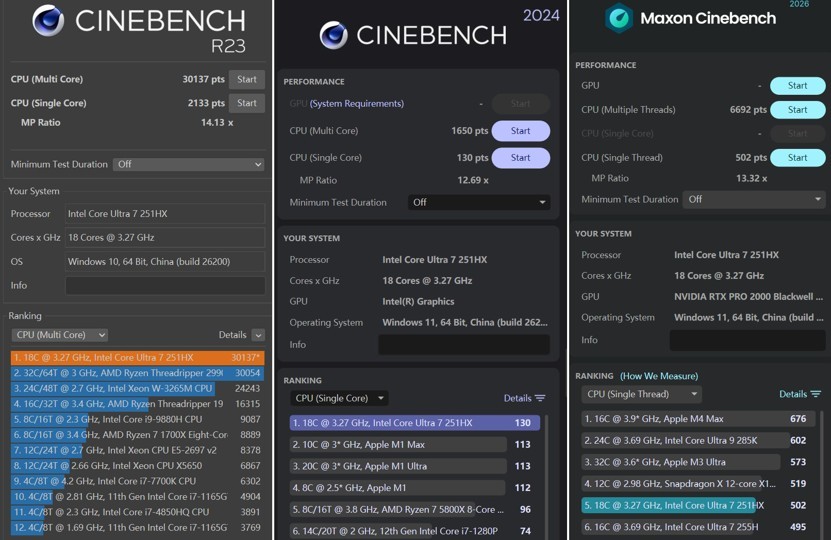Click the Info input field in Cinebench 2024
Image resolution: width=831 pixels, height=540 pixels.
[464, 344]
